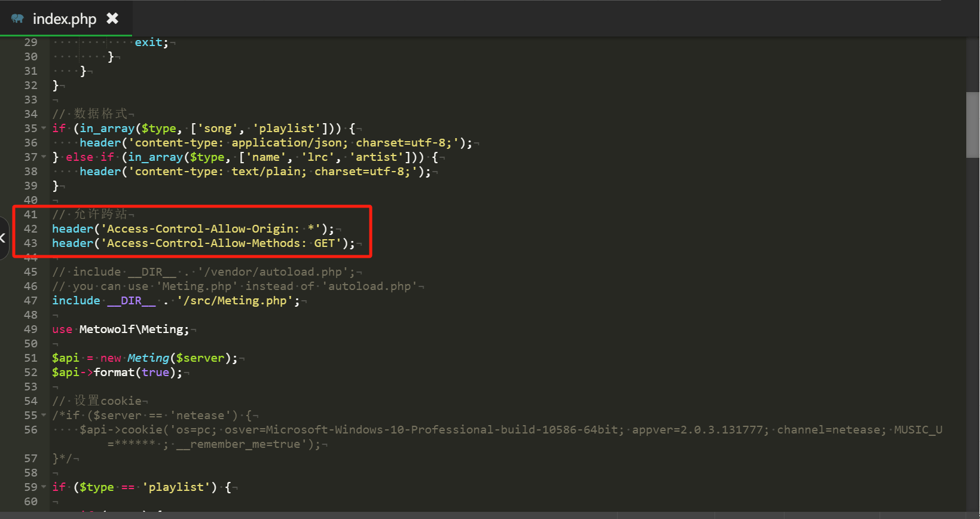Place cursor on the '$api->format(true)' line
Image resolution: width=980 pixels, height=519 pixels.
(x=117, y=373)
